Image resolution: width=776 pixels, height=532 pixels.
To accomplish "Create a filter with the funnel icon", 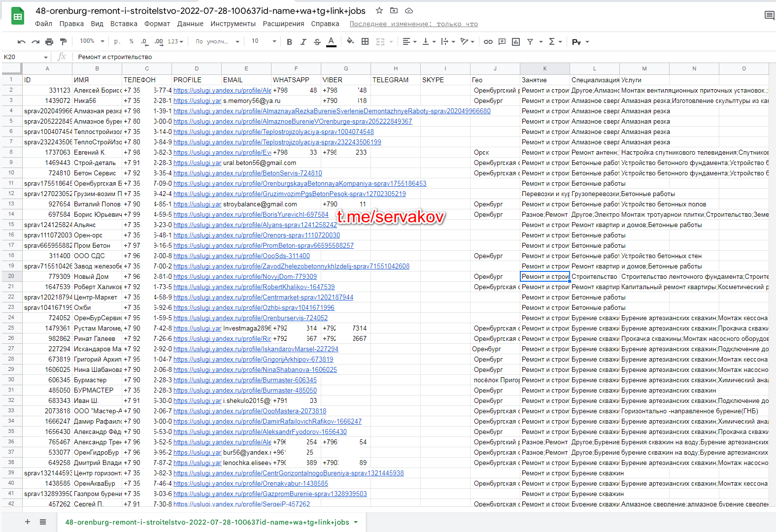I will (x=530, y=42).
